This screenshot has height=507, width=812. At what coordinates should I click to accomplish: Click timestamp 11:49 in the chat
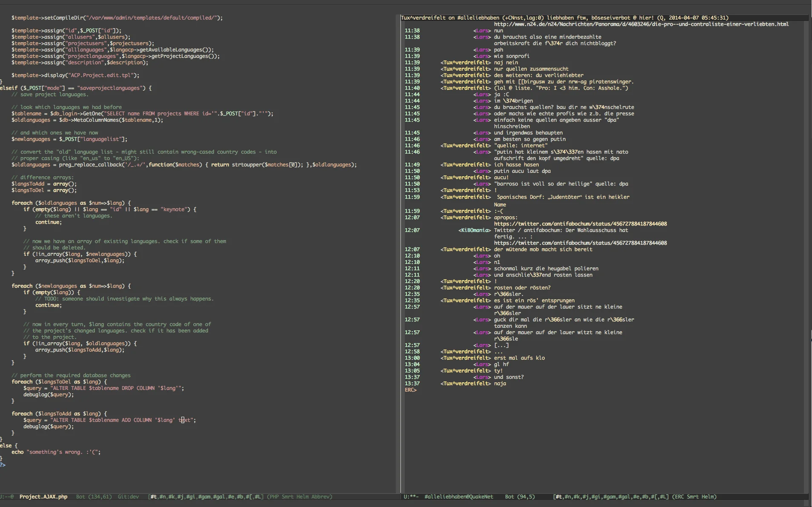click(x=412, y=165)
